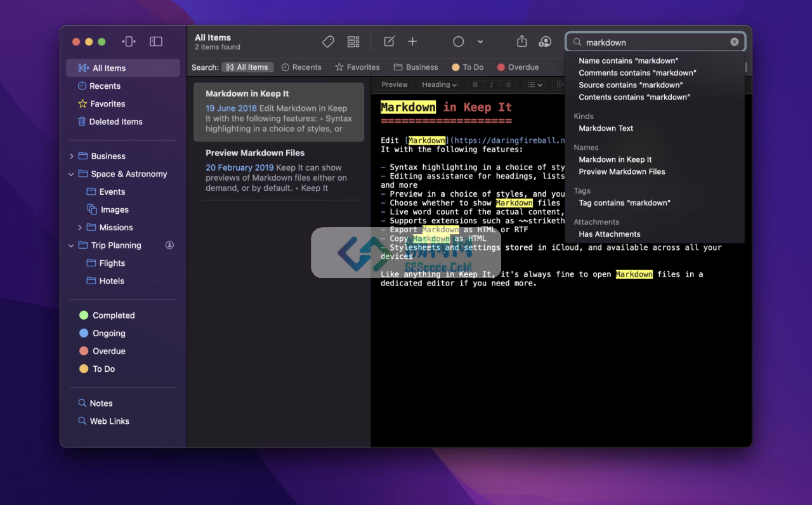
Task: Open the Preview Markdown Files item
Action: coord(278,171)
